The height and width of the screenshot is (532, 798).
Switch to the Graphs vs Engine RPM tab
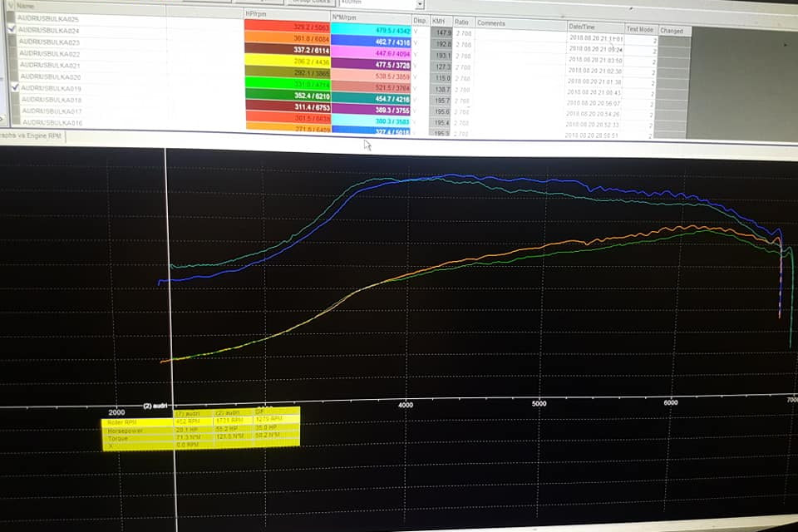(x=32, y=135)
